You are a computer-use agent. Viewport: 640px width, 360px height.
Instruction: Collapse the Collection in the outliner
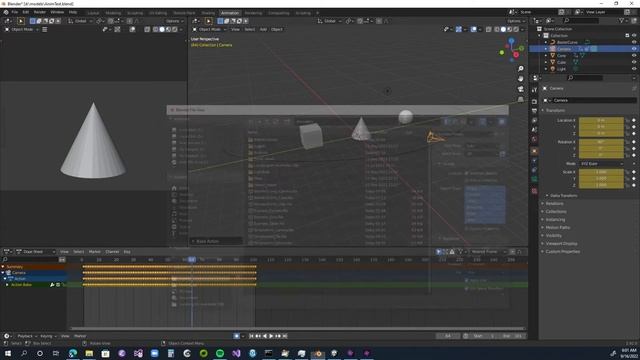[540, 36]
